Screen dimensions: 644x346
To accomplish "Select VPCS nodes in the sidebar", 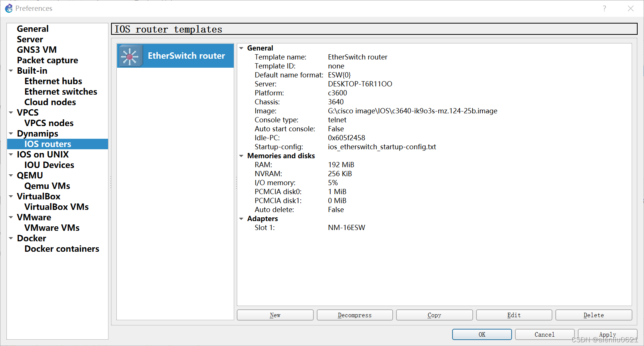I will click(x=49, y=123).
